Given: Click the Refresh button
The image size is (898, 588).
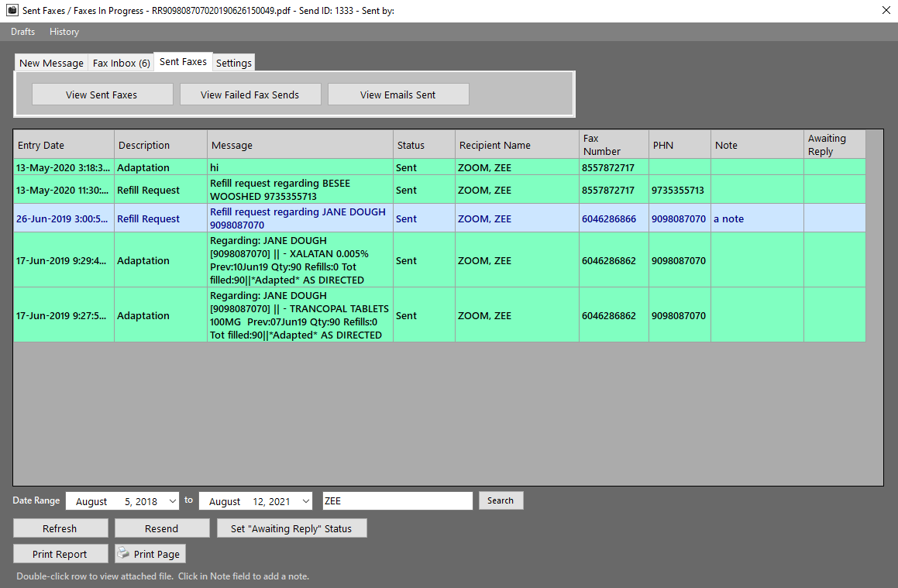Looking at the screenshot, I should (x=60, y=528).
